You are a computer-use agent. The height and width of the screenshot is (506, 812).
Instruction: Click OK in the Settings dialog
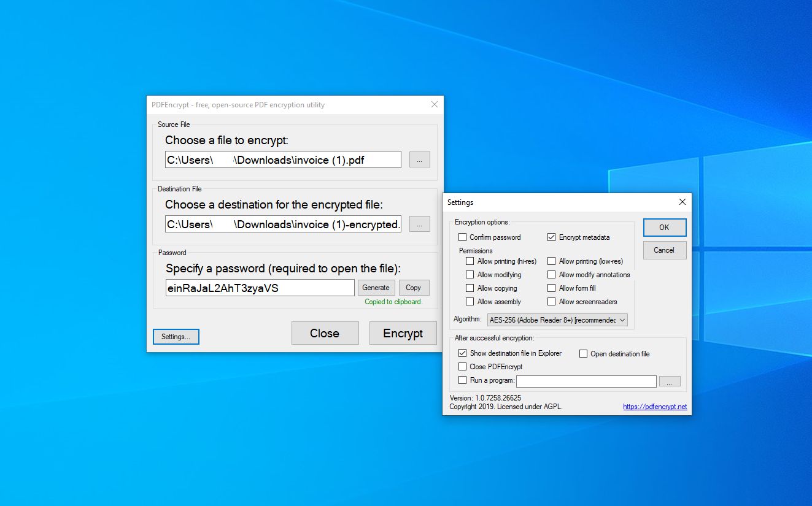665,228
